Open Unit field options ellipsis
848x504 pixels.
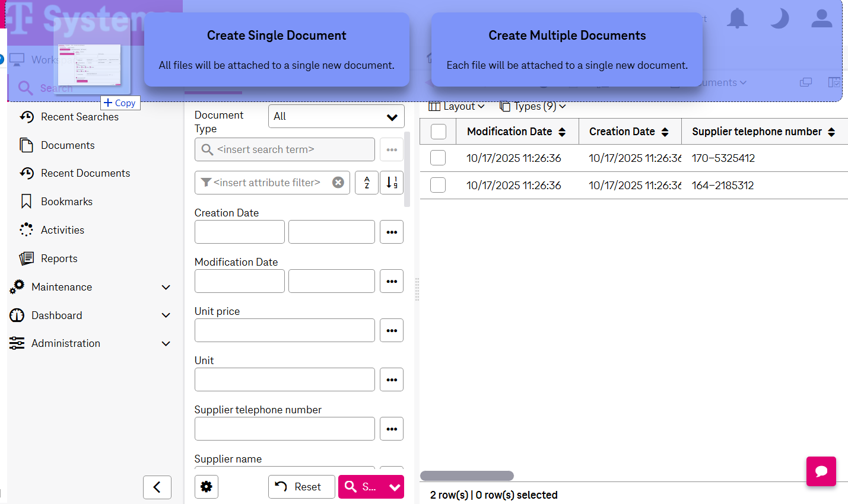392,379
